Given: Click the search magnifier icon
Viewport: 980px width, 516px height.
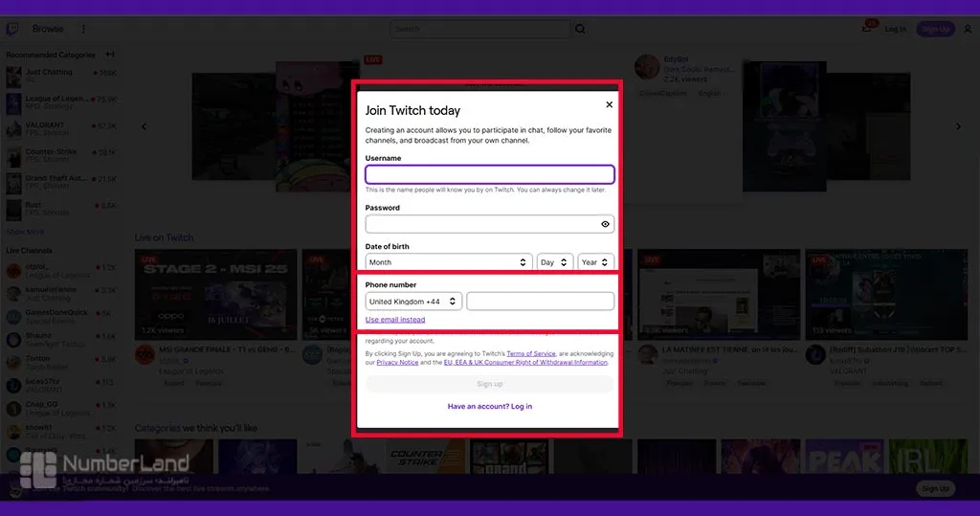Looking at the screenshot, I should click(x=580, y=29).
